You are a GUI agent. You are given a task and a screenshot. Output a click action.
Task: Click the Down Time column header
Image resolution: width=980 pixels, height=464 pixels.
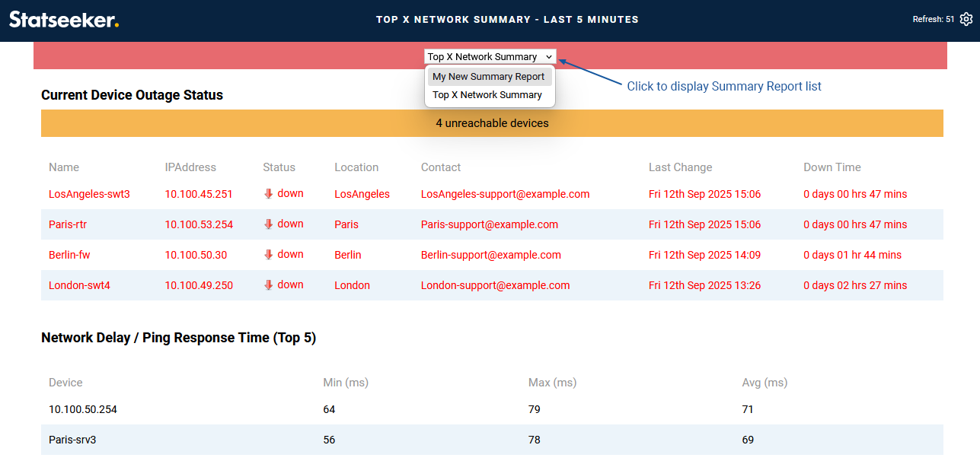832,167
